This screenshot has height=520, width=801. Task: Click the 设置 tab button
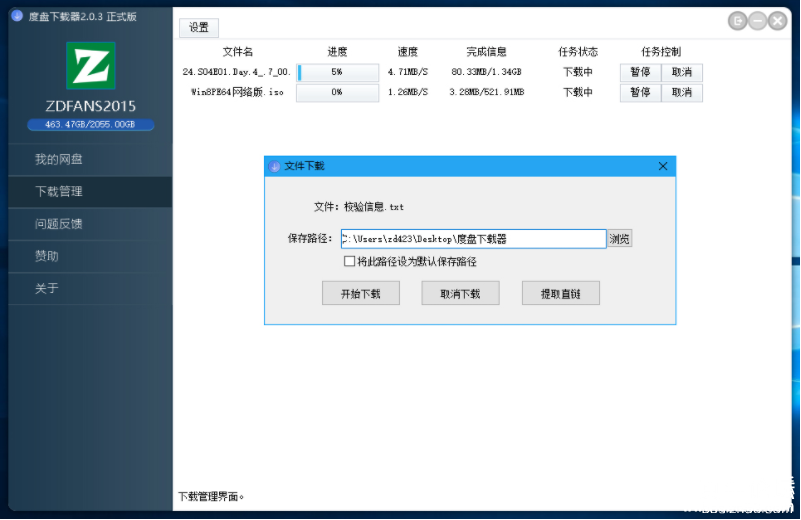[199, 28]
